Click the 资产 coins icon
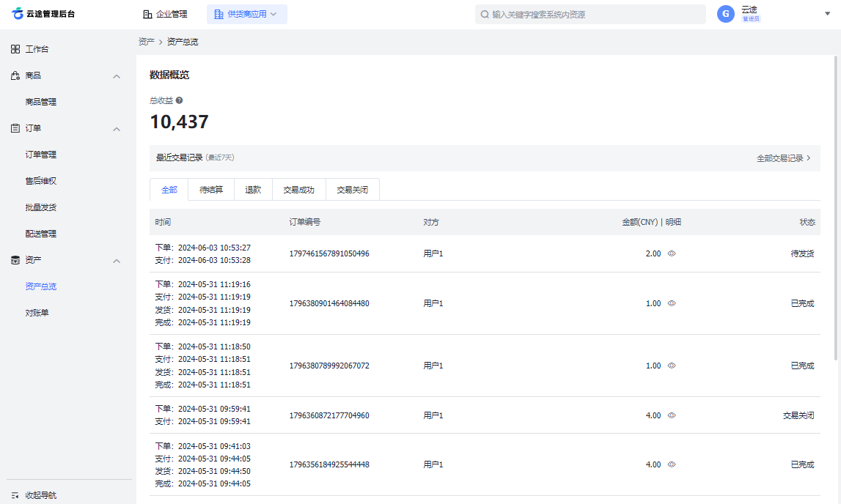841x504 pixels. pos(15,260)
